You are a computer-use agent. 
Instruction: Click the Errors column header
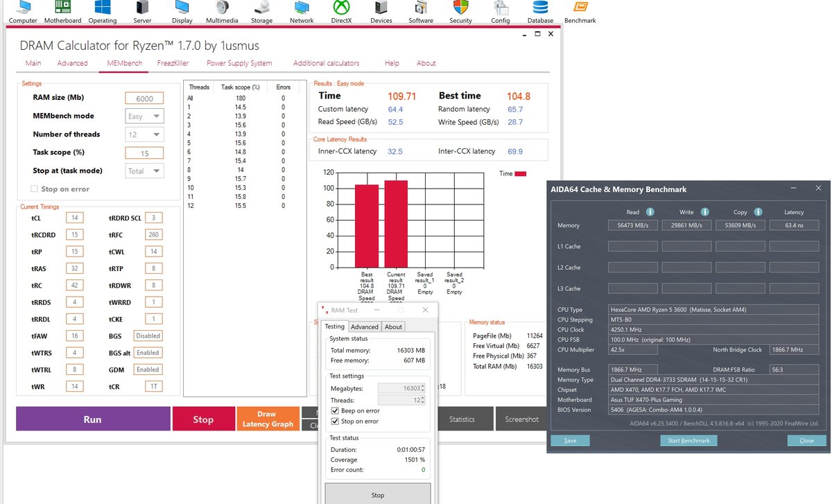click(x=283, y=87)
